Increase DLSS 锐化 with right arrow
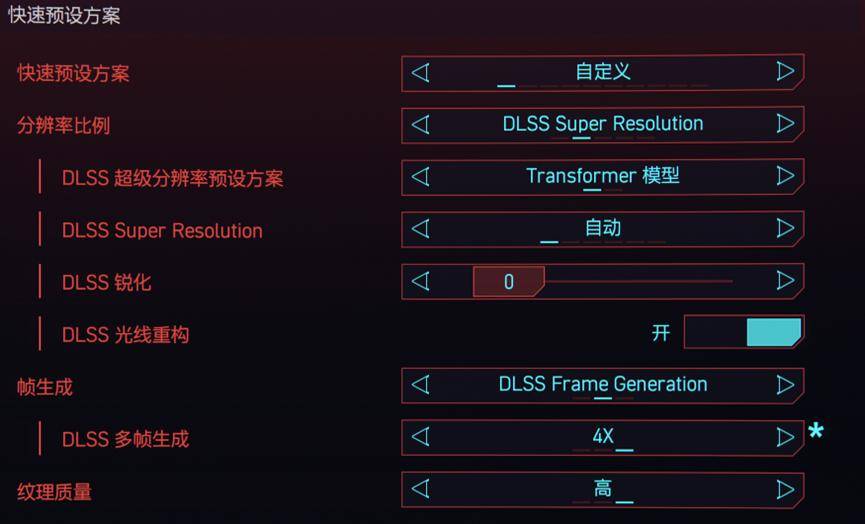865x524 pixels. [785, 281]
